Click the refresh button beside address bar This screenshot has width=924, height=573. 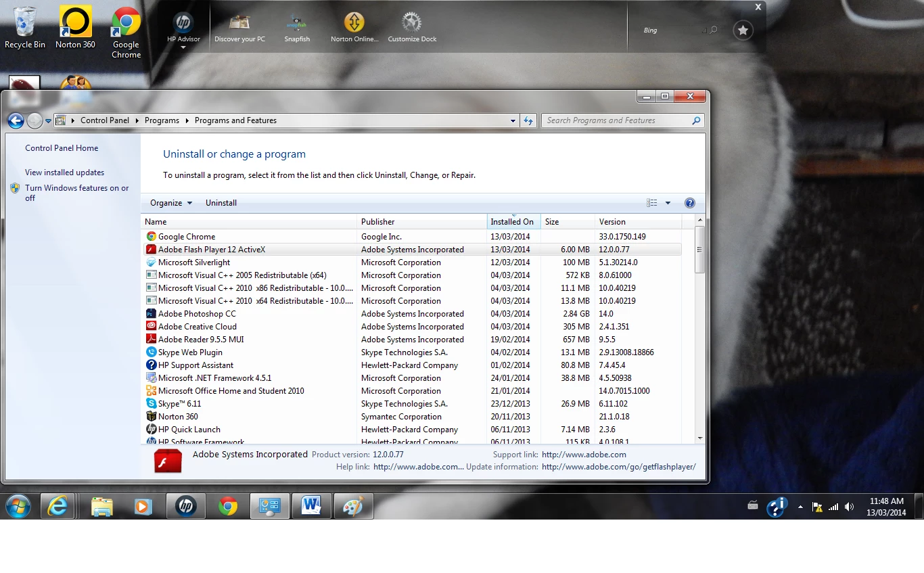pyautogui.click(x=528, y=120)
